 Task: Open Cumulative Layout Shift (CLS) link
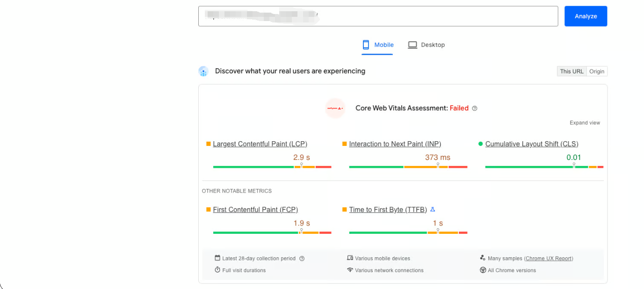click(x=532, y=144)
